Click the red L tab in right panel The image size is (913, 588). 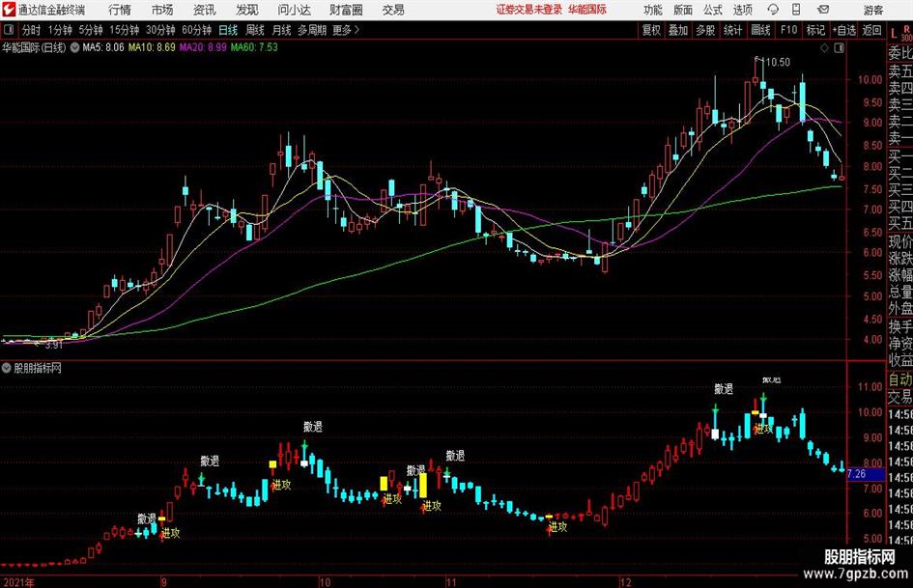point(895,34)
